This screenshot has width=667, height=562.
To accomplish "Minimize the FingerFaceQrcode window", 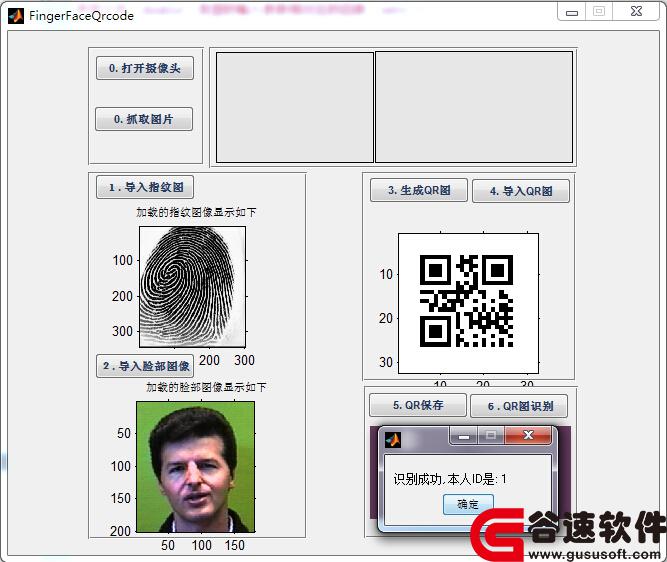I will [x=572, y=12].
